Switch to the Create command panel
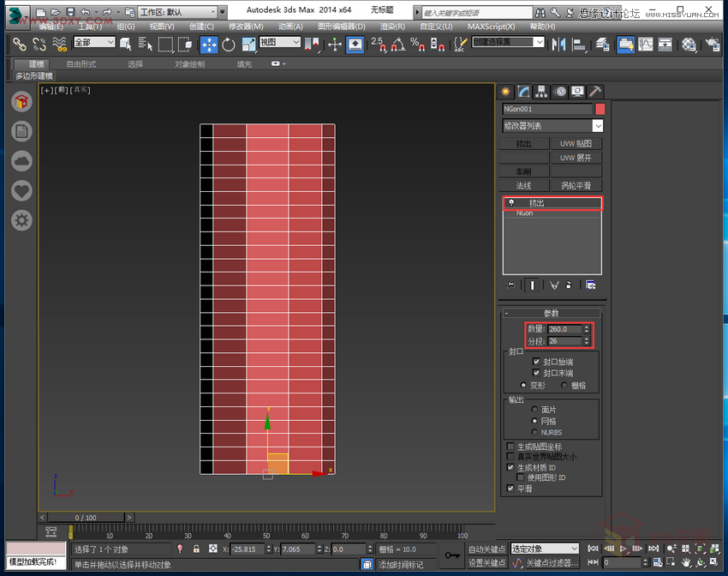The height and width of the screenshot is (576, 728). pos(504,92)
